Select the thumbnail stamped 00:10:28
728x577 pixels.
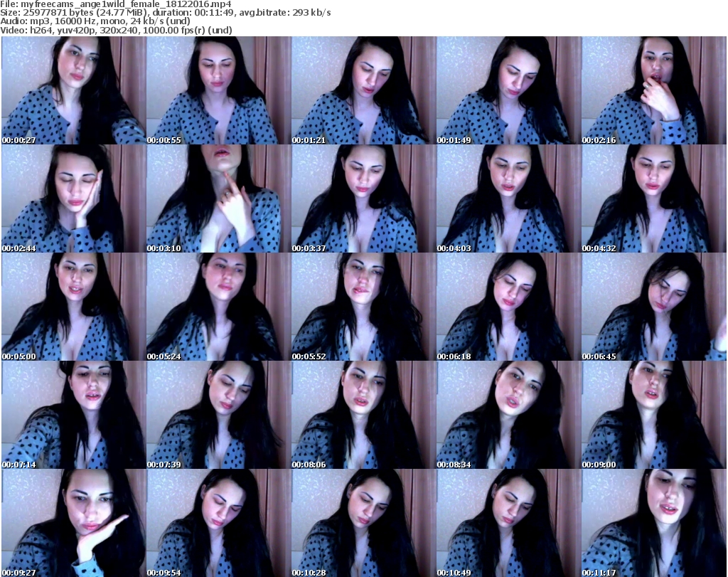coord(363,523)
